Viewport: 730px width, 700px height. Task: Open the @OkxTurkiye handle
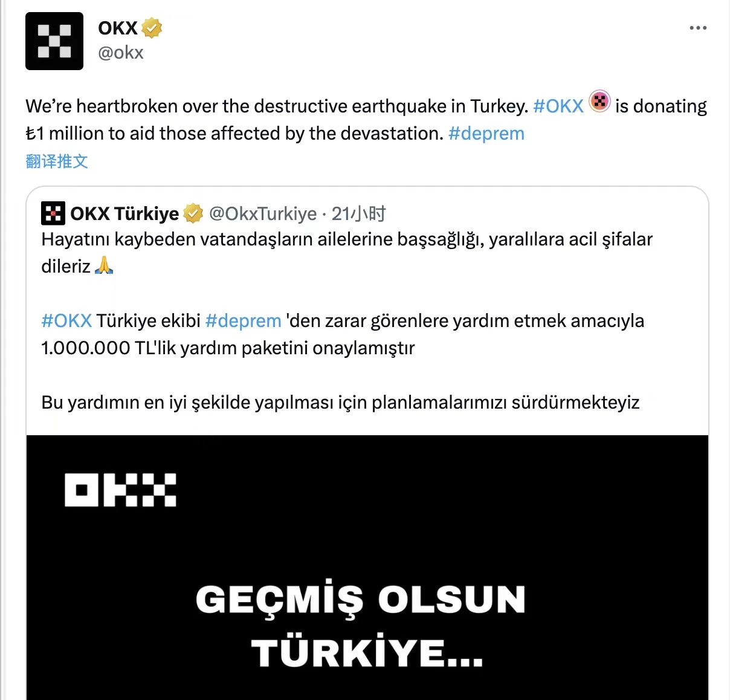(x=263, y=213)
